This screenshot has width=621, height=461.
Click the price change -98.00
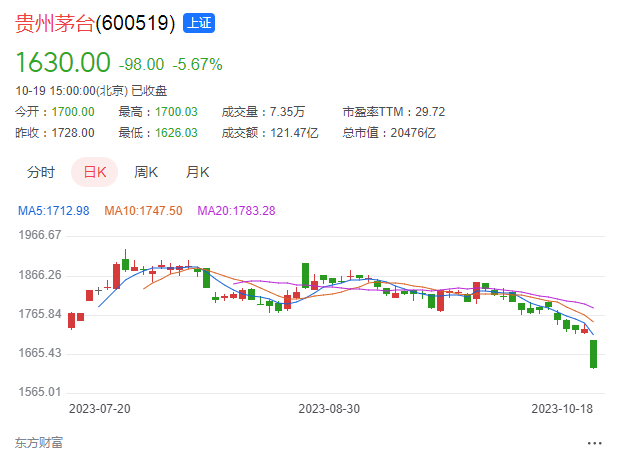(141, 65)
